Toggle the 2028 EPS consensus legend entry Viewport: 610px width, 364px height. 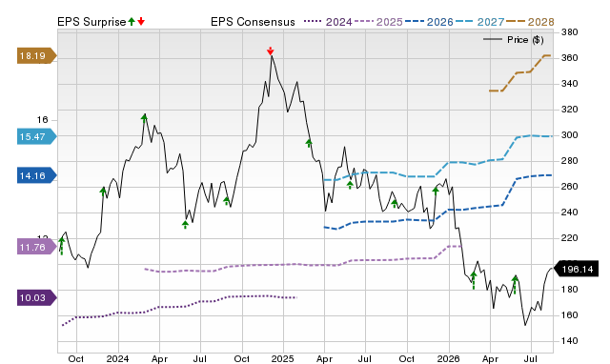coord(530,22)
